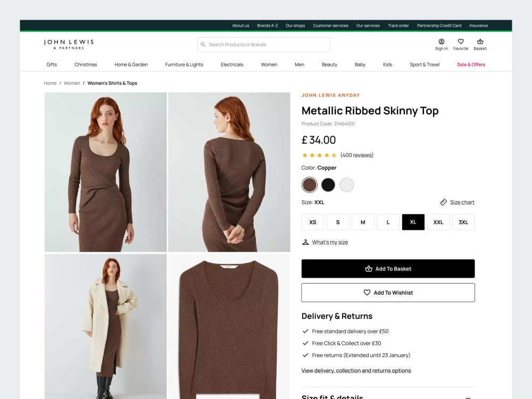Open Customer services link
Screen dimensions: 532x399
(x=330, y=26)
